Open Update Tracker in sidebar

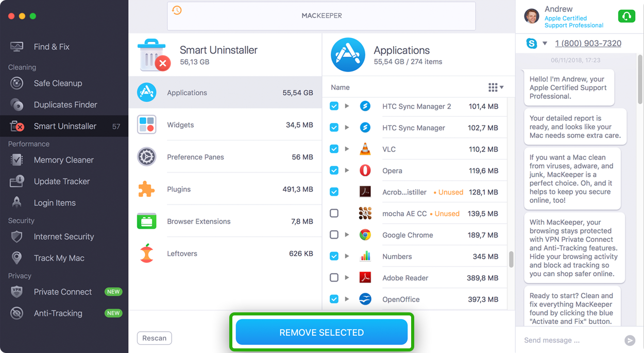(64, 181)
